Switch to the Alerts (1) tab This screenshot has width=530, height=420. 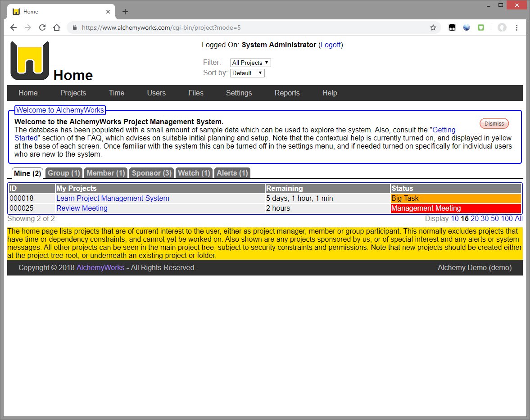232,173
